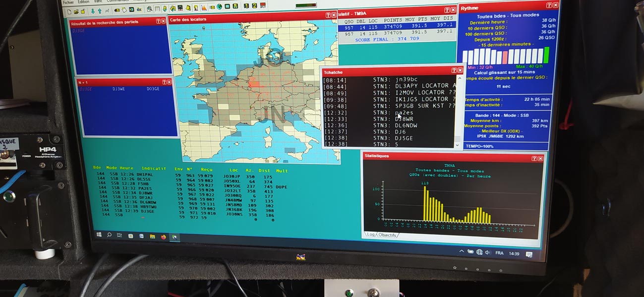Select the DJ3GE log row callsign

[x=148, y=212]
